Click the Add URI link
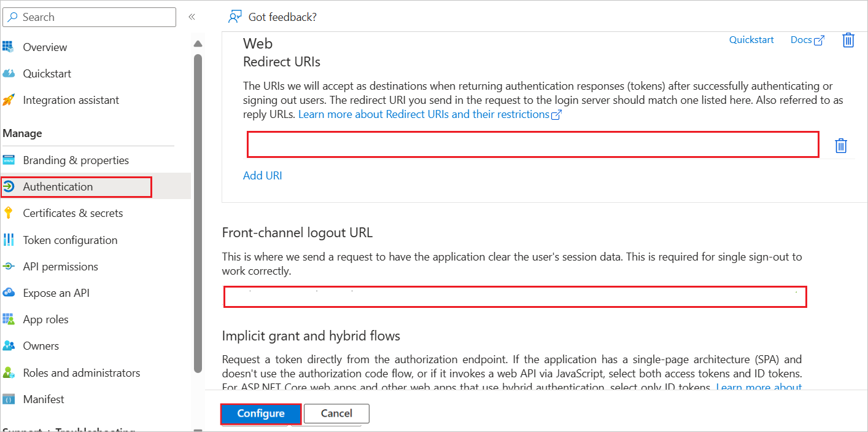This screenshot has width=868, height=432. click(263, 176)
